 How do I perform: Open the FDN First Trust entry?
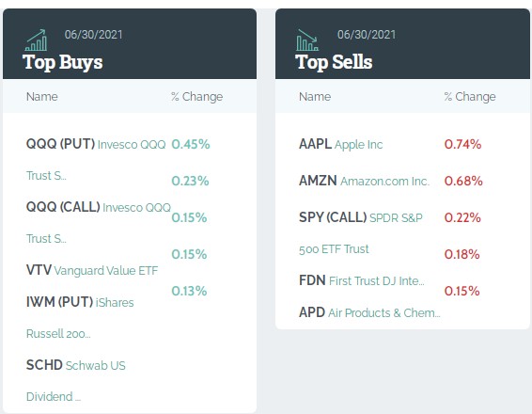362,280
